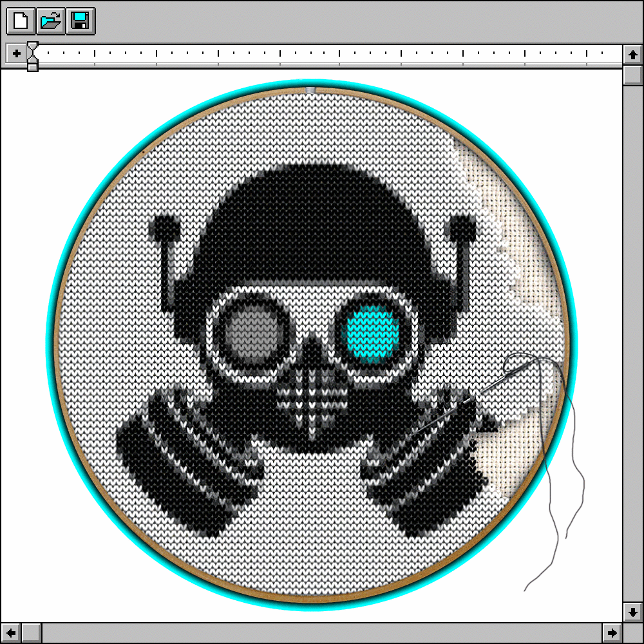Click the gray lens of the gas mask
Image resolution: width=644 pixels, height=644 pixels.
tap(252, 331)
